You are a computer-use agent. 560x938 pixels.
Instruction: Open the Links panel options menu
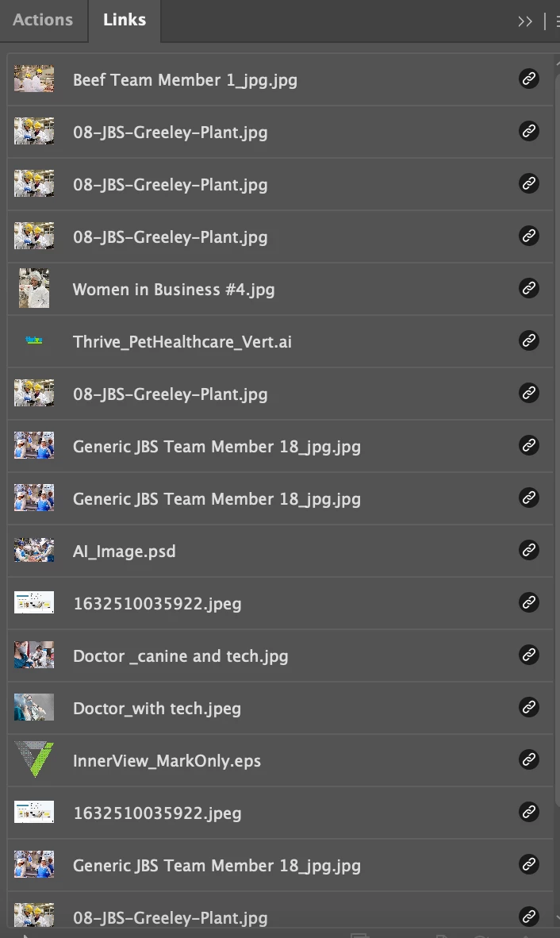tap(556, 21)
